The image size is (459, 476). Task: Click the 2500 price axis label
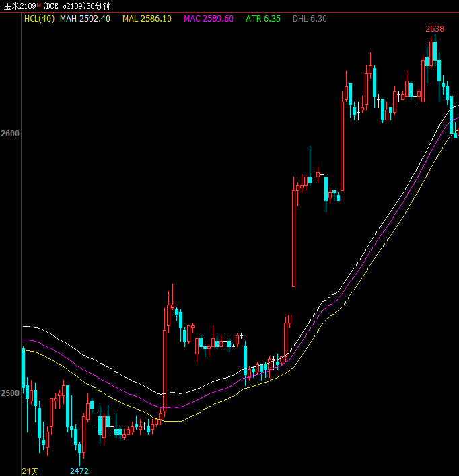(x=10, y=393)
